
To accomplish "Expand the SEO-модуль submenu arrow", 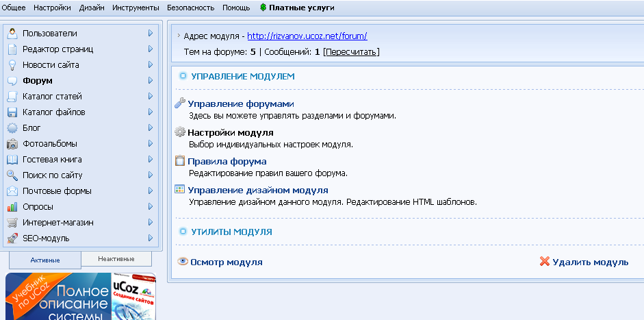I will 151,238.
